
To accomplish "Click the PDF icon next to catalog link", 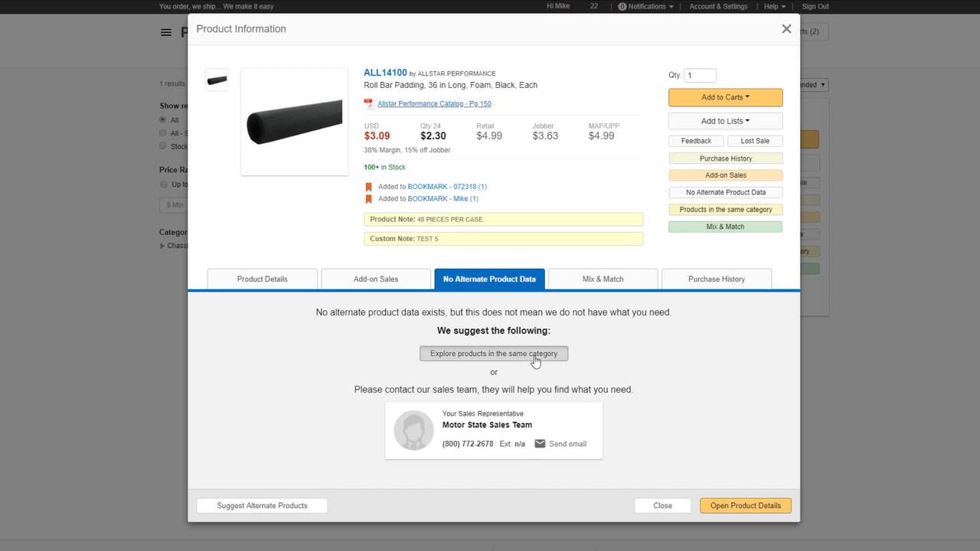I will (368, 104).
